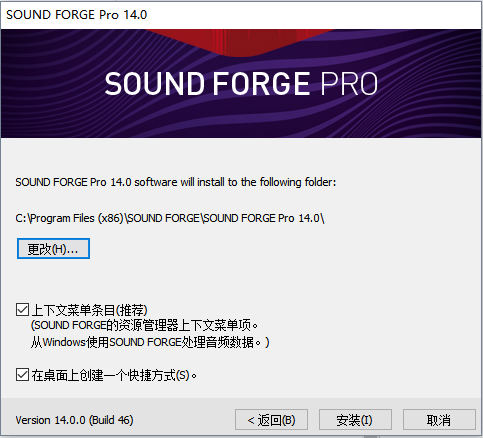Cancel setup with the 取消 button

pyautogui.click(x=439, y=420)
